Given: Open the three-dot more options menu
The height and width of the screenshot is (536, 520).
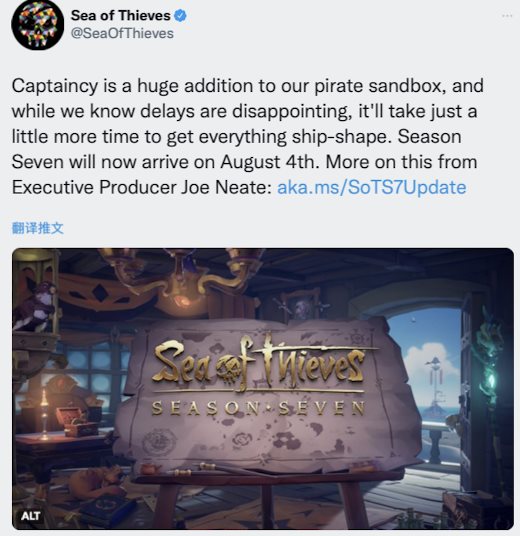Looking at the screenshot, I should tap(507, 16).
